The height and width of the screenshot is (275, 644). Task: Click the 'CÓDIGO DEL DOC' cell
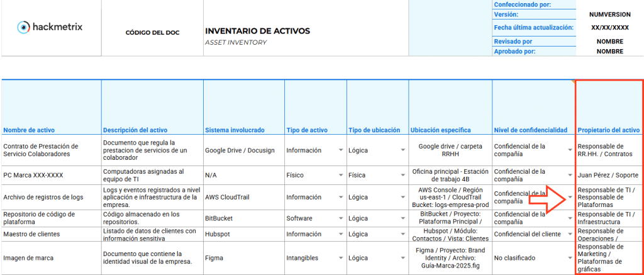[152, 32]
